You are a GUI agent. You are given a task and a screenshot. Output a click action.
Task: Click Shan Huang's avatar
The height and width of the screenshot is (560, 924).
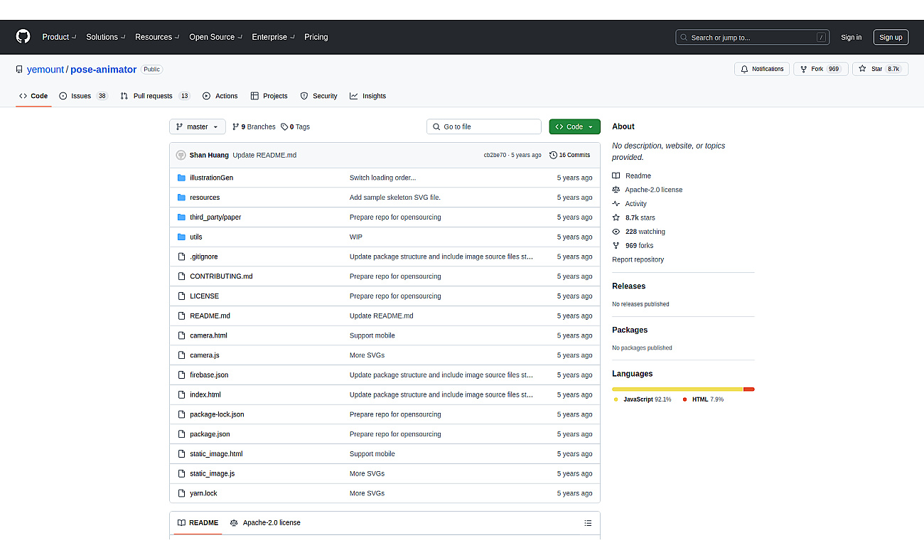pos(181,155)
